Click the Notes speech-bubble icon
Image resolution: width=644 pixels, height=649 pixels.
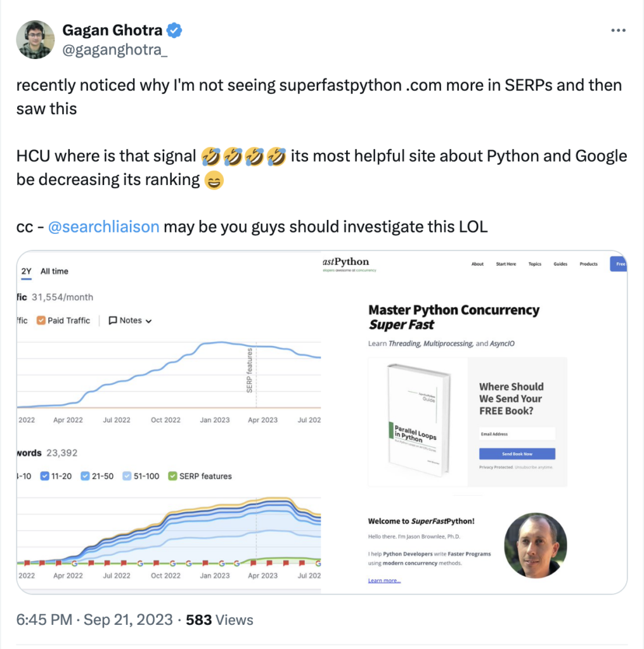113,321
